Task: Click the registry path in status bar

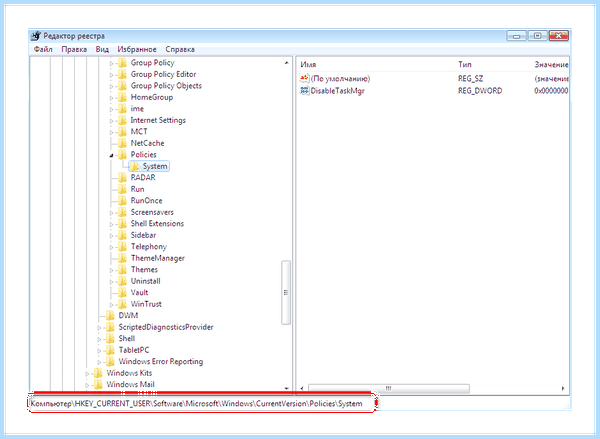Action: [x=196, y=403]
